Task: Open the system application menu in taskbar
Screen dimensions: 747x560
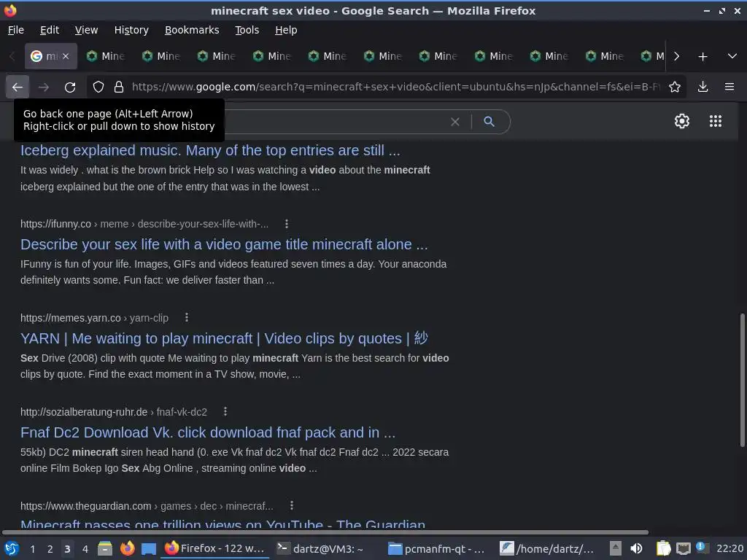Action: pyautogui.click(x=12, y=548)
